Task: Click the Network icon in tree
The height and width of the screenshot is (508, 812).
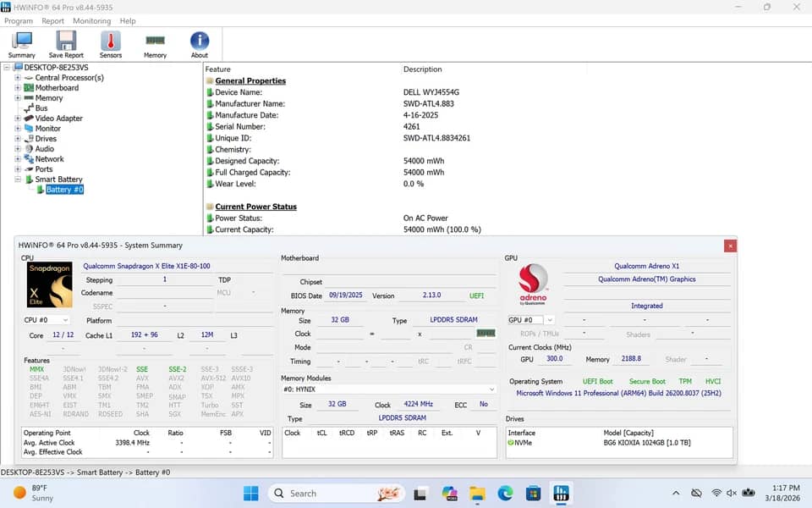Action: 29,159
